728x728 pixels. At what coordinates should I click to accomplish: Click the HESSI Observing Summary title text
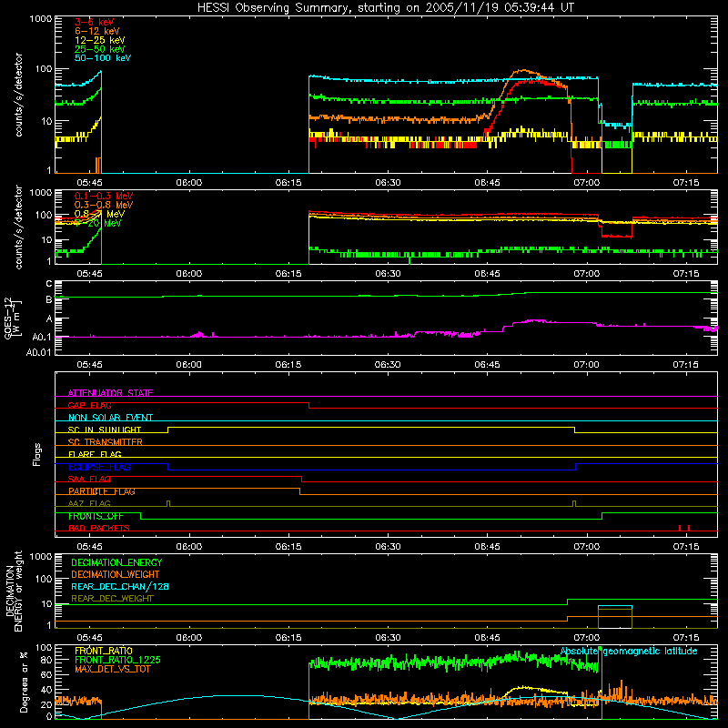[386, 8]
